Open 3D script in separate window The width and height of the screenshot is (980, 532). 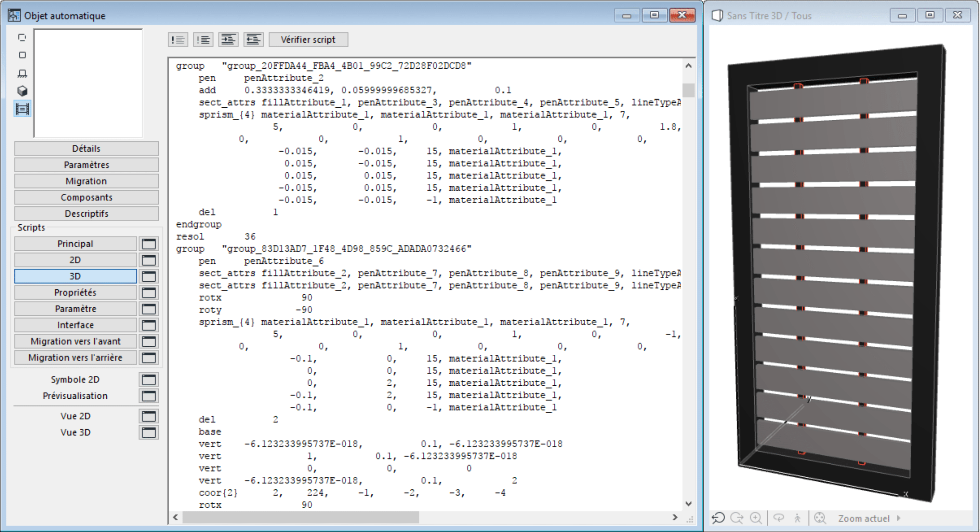tap(149, 276)
